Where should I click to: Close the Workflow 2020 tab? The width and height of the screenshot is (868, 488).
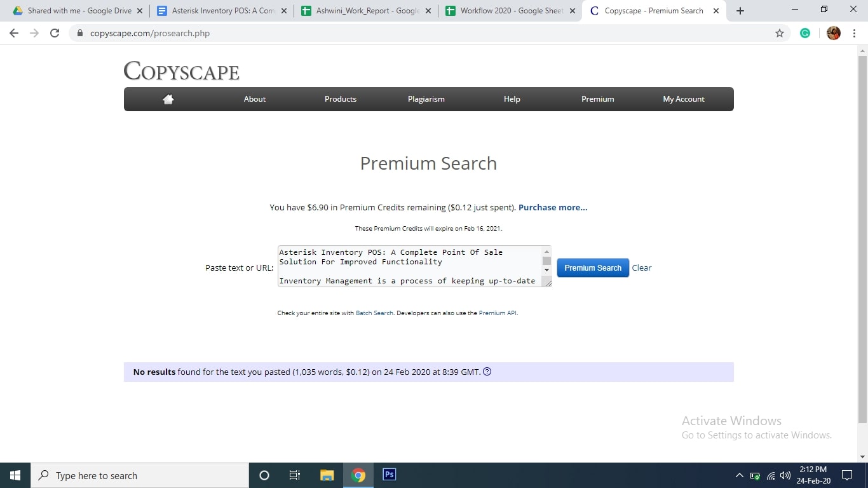coord(572,11)
